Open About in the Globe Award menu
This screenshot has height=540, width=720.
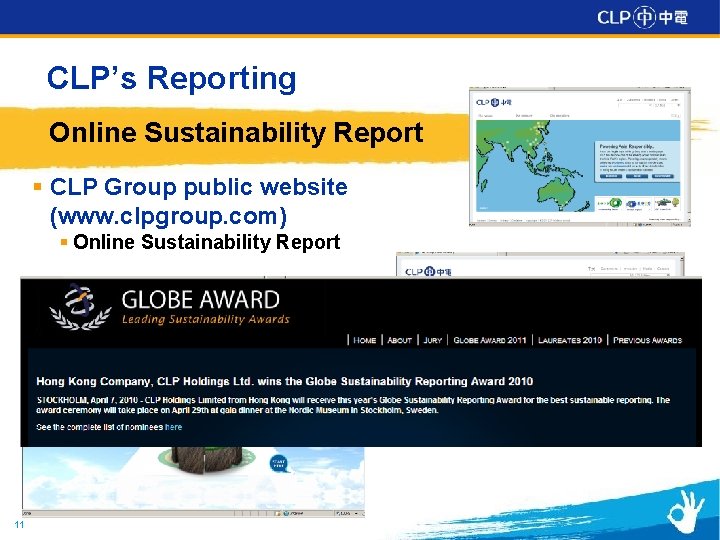click(x=399, y=340)
